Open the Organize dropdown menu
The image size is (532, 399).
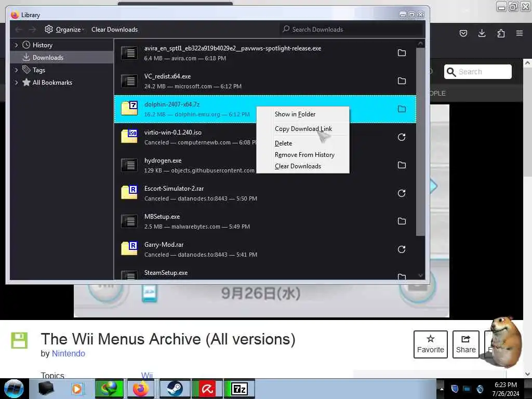pos(64,30)
